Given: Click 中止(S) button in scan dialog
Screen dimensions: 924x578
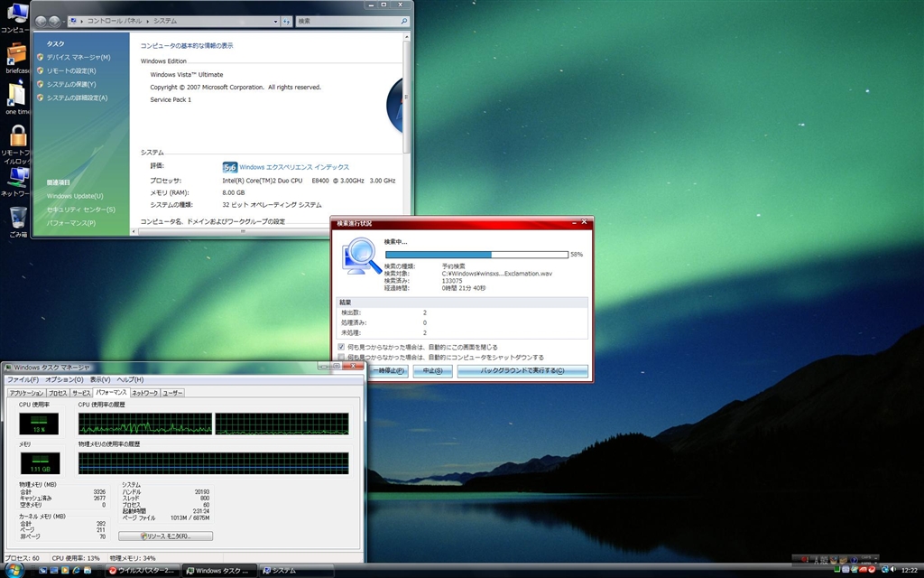Looking at the screenshot, I should tap(432, 371).
